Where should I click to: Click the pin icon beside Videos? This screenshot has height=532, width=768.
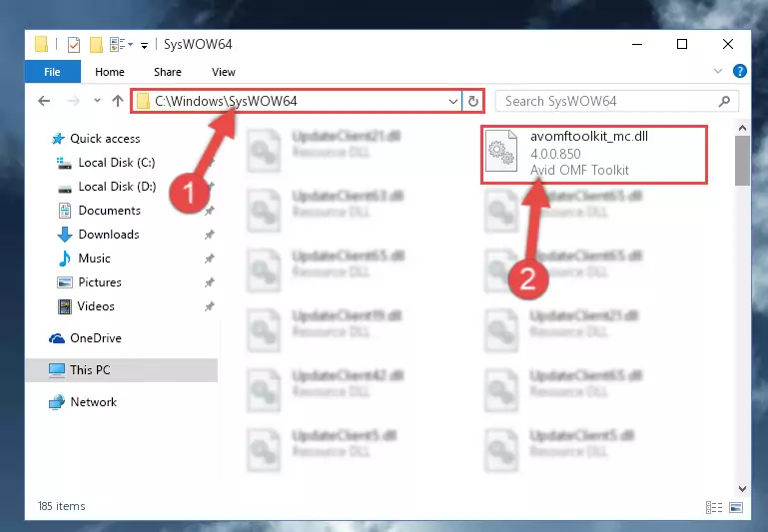(209, 306)
